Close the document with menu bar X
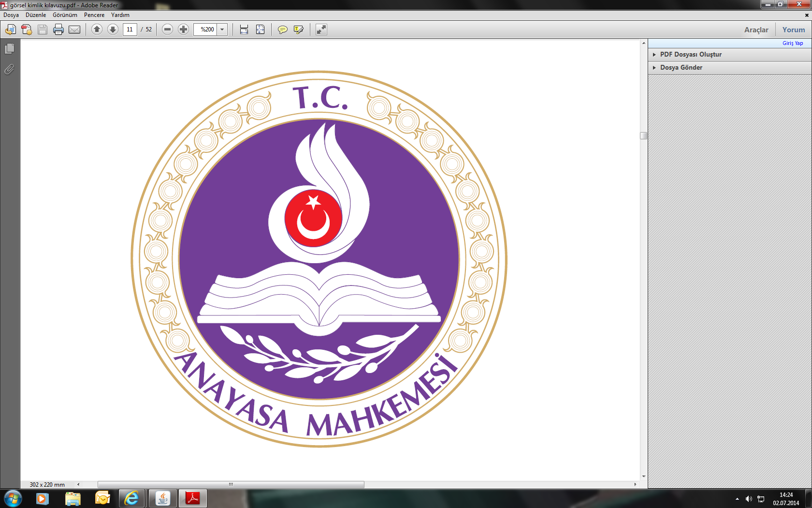This screenshot has width=812, height=508. [x=807, y=15]
